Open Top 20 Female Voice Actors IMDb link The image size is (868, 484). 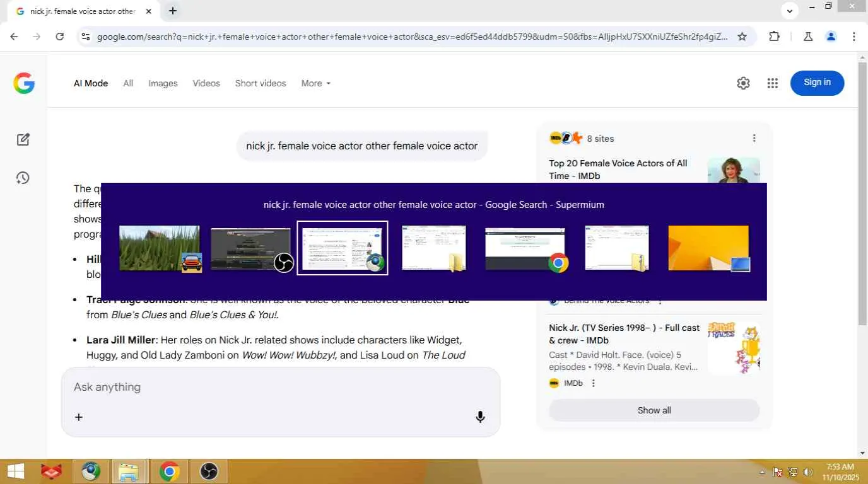point(618,170)
